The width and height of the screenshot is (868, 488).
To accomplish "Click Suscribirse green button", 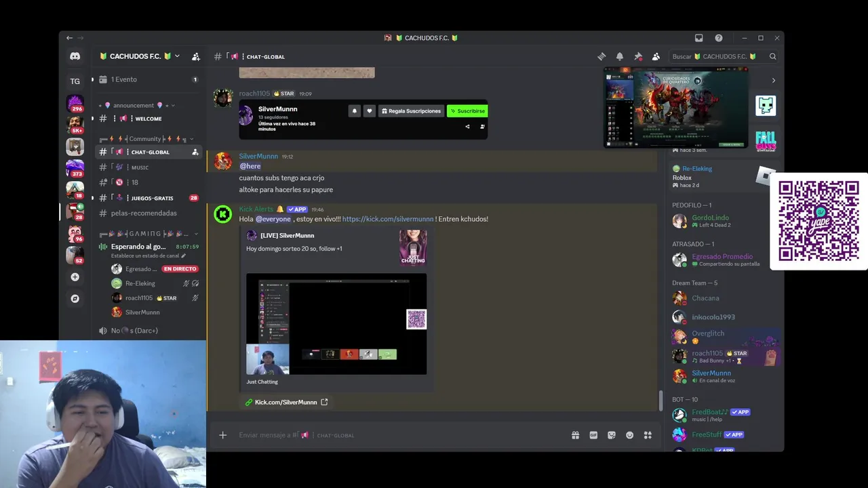I will (467, 110).
